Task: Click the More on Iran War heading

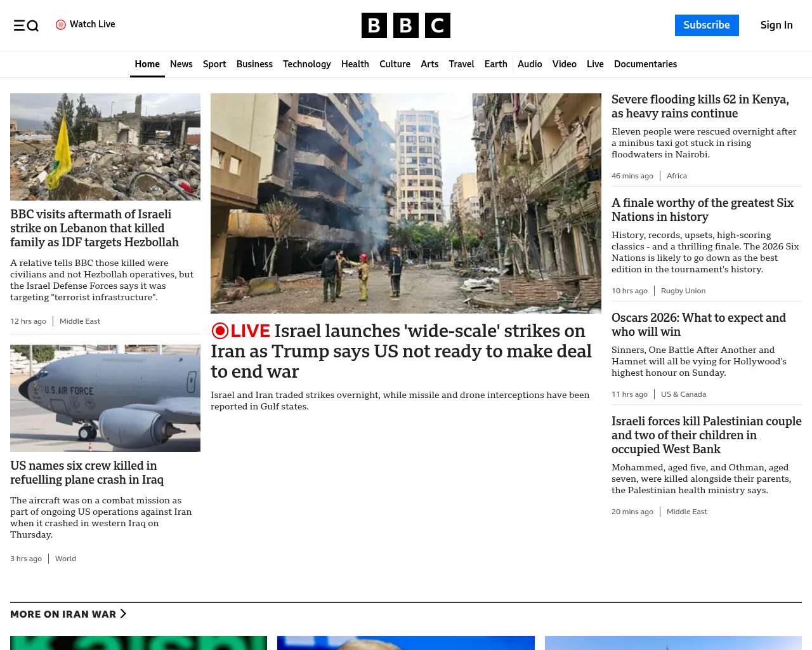Action: click(63, 614)
